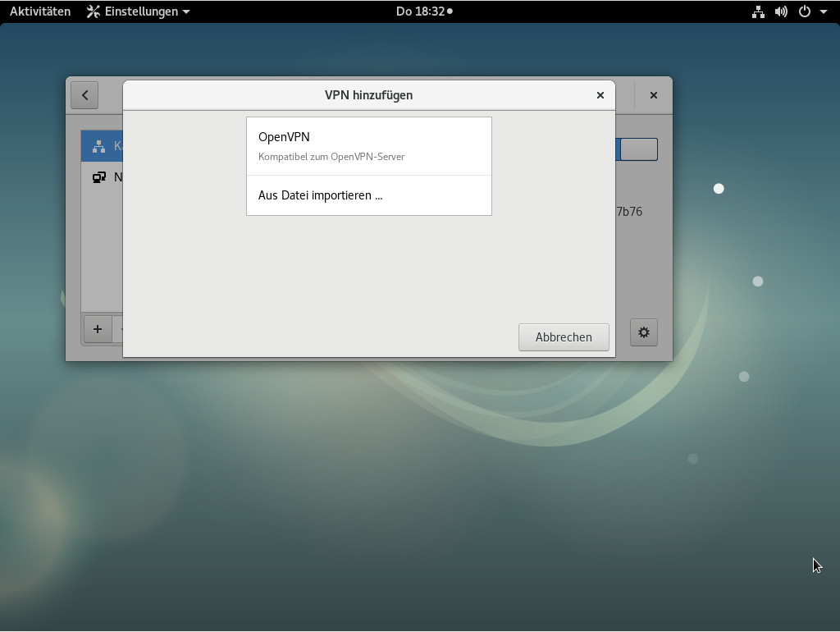This screenshot has width=840, height=632.
Task: Expand the system menu arrow
Action: pyautogui.click(x=824, y=11)
